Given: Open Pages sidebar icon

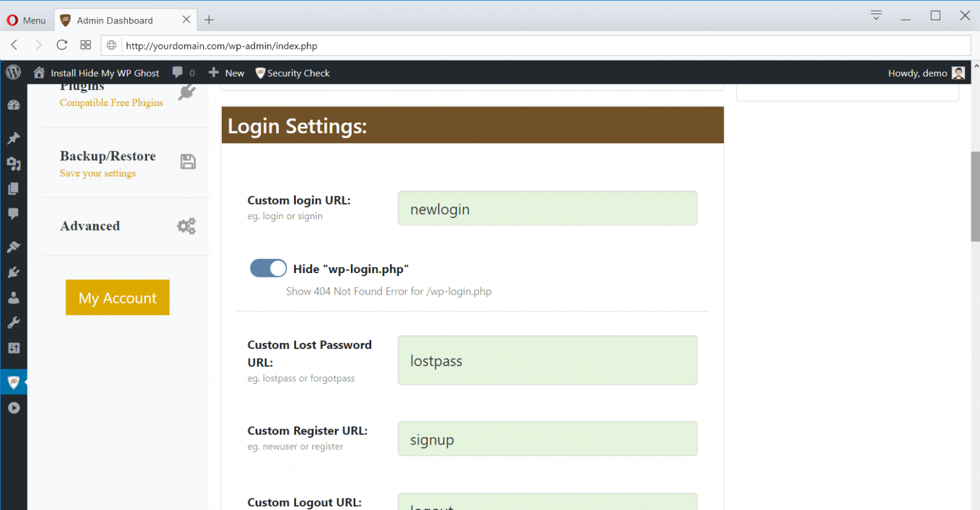Looking at the screenshot, I should tap(13, 189).
